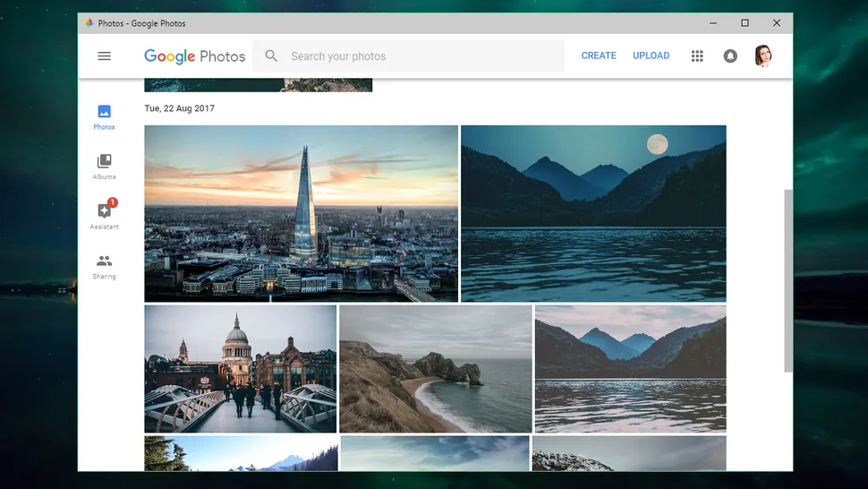Select the Tue, 22 Aug 2017 date header
The image size is (868, 489).
pos(179,108)
